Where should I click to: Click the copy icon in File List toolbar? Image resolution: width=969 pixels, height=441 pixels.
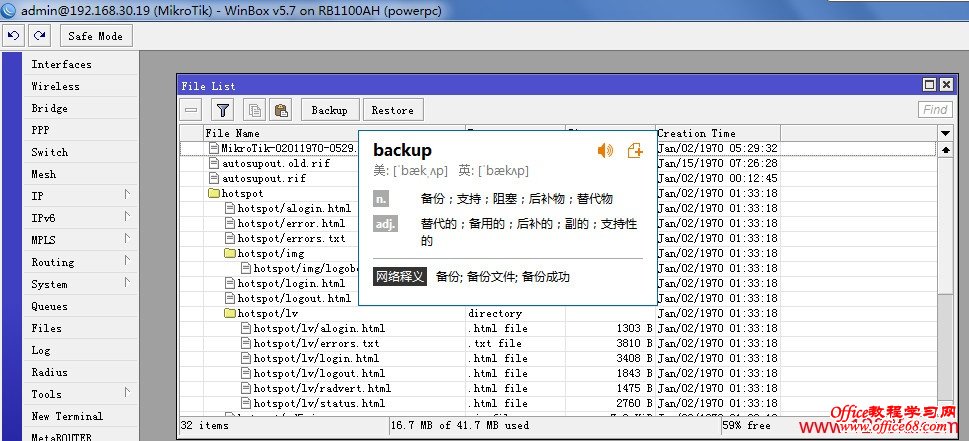pos(254,111)
